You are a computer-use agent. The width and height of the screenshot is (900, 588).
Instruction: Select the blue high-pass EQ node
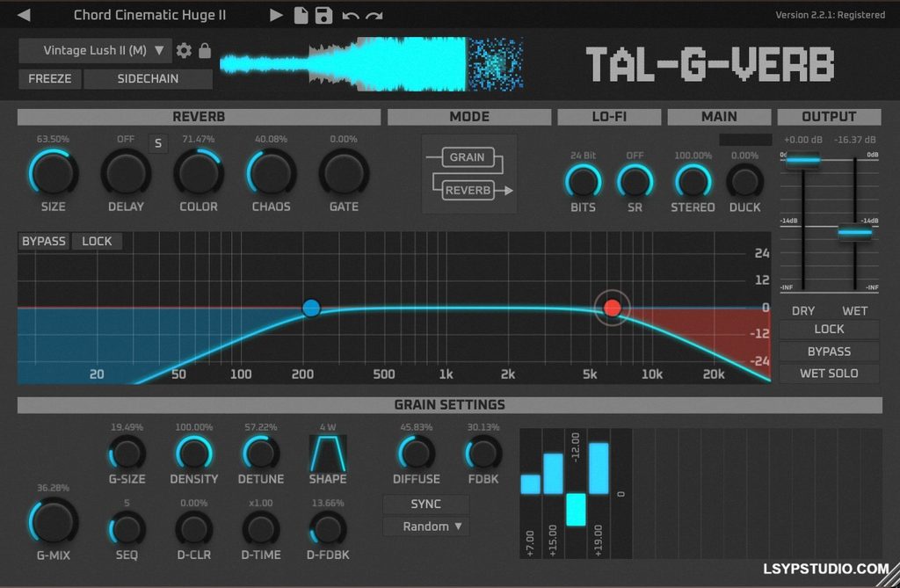pyautogui.click(x=311, y=308)
